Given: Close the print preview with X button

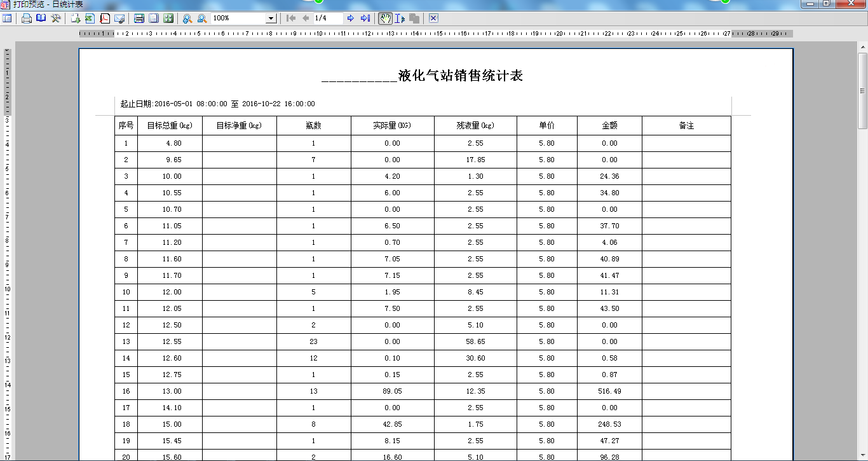Looking at the screenshot, I should [x=433, y=18].
